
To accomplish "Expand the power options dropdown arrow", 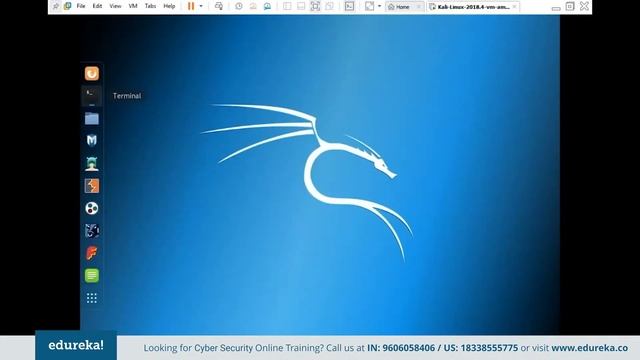I will click(201, 6).
